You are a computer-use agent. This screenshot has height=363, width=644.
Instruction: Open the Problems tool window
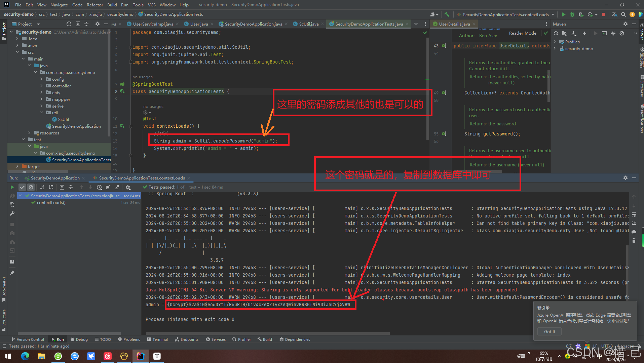[x=129, y=339]
